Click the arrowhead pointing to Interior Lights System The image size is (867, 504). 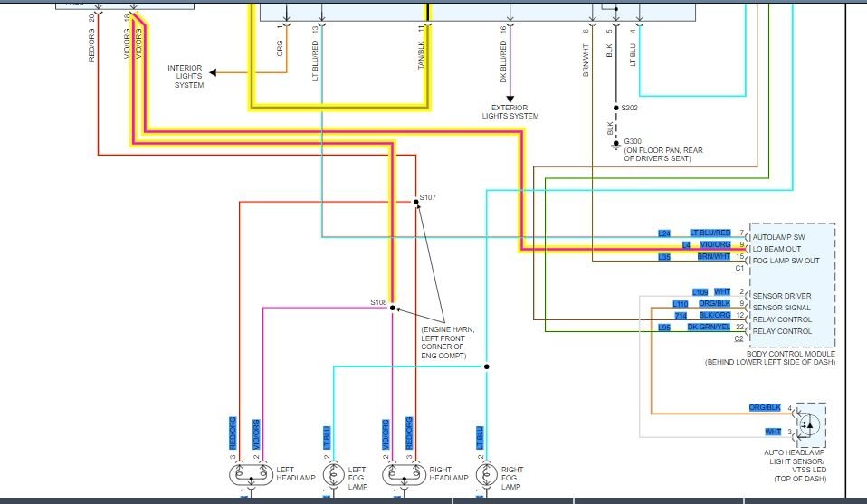click(x=213, y=72)
